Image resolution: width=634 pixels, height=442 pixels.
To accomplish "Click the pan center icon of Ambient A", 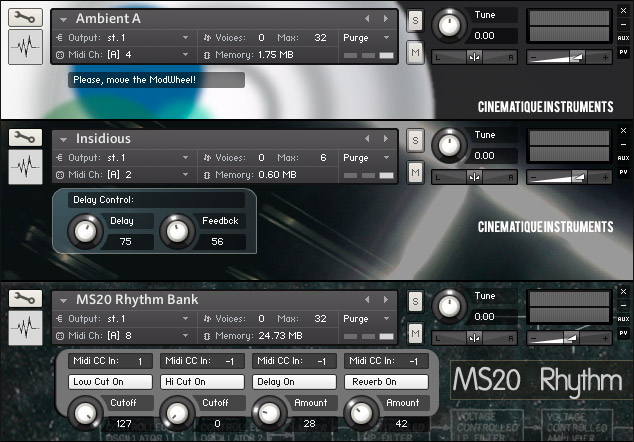I will 474,57.
